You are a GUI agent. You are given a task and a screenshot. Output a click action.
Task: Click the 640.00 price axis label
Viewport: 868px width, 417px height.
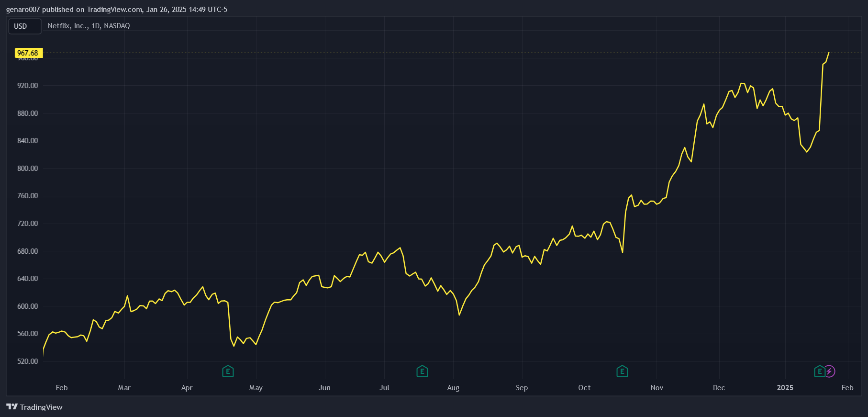[28, 279]
